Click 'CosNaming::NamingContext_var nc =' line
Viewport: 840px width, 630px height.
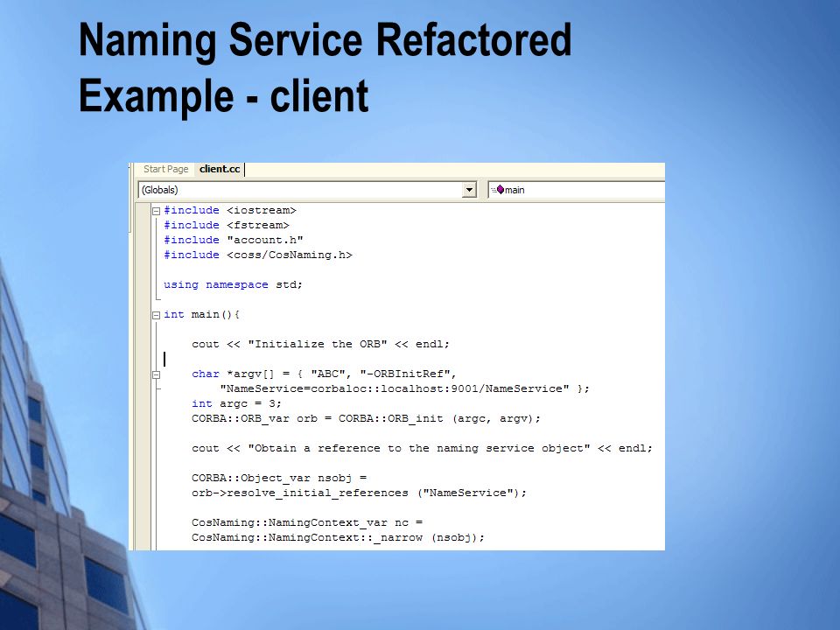tap(306, 523)
